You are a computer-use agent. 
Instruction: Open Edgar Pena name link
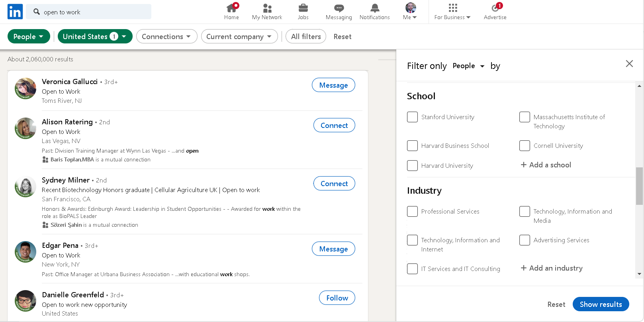[x=60, y=245]
